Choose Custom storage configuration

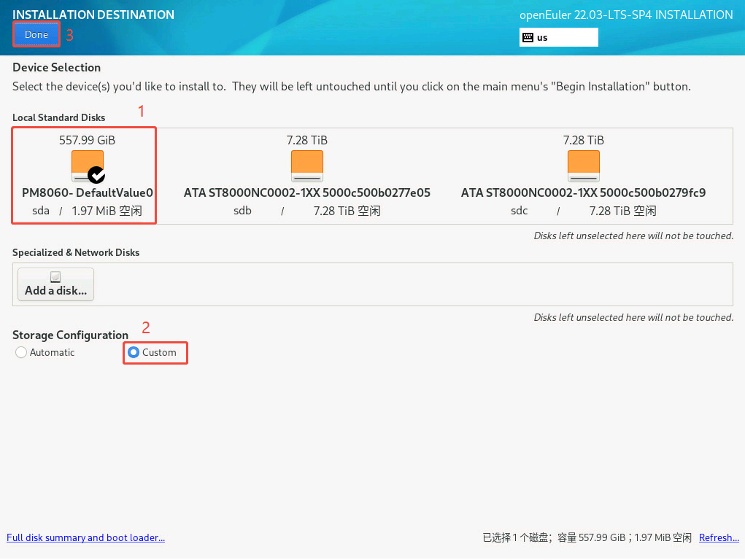tap(152, 352)
